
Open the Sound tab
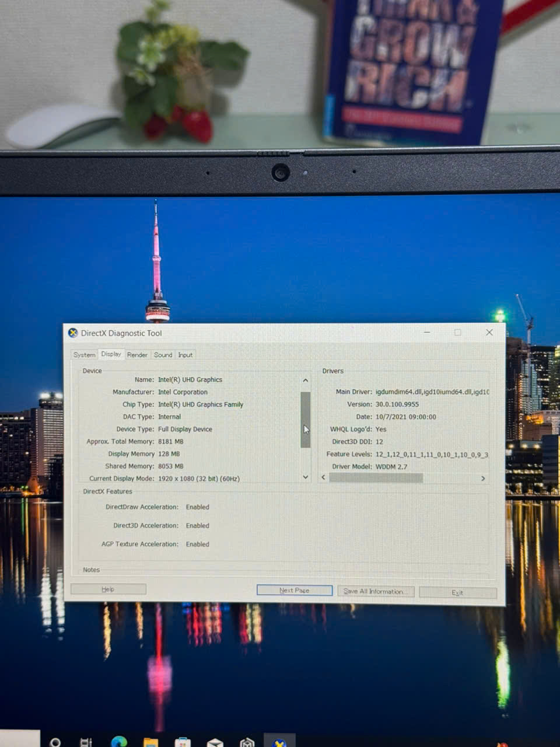[163, 355]
